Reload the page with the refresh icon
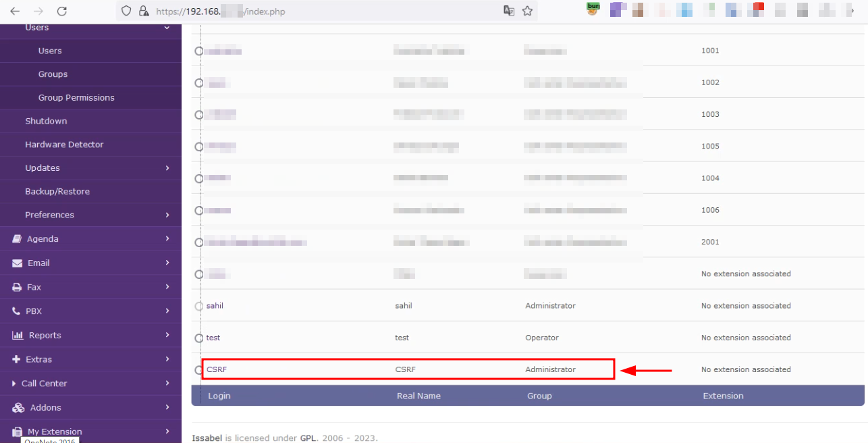 pyautogui.click(x=61, y=11)
